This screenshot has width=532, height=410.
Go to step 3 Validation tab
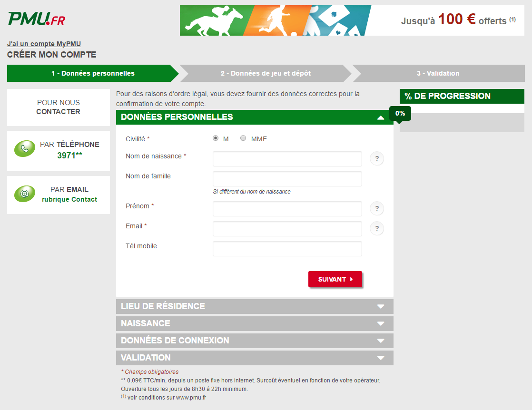438,73
